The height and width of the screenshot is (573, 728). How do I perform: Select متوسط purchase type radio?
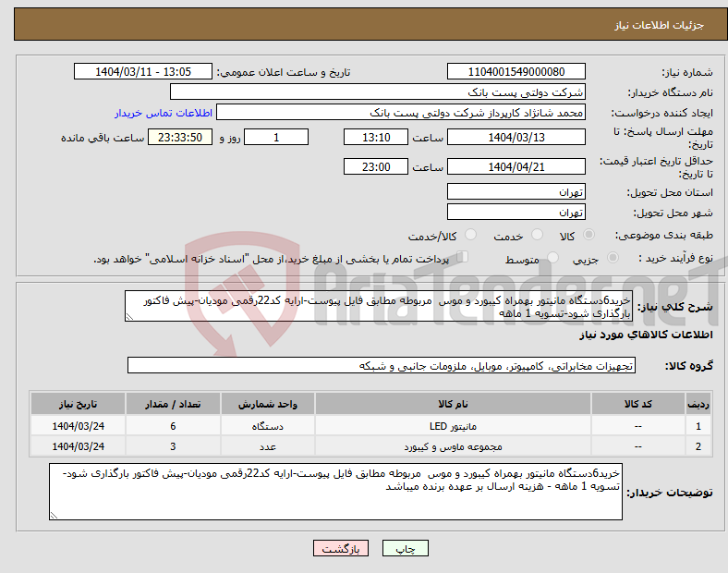pos(552,258)
